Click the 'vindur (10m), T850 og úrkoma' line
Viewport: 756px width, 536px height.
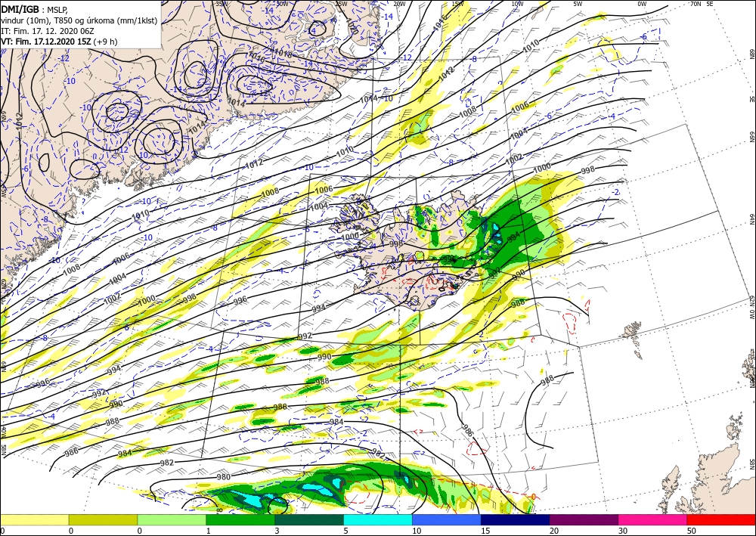coord(79,20)
